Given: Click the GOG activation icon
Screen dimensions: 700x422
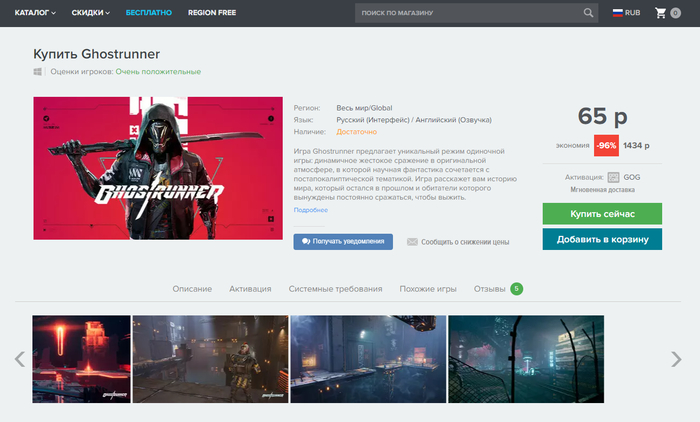Looking at the screenshot, I should (613, 177).
